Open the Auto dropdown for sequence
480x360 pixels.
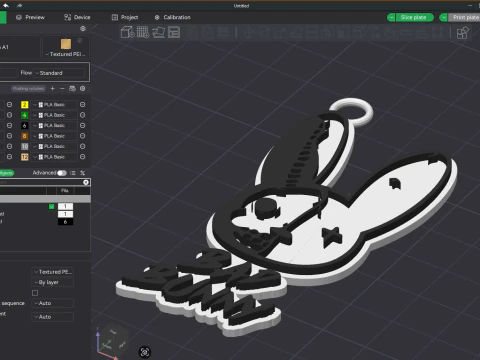pos(53,303)
